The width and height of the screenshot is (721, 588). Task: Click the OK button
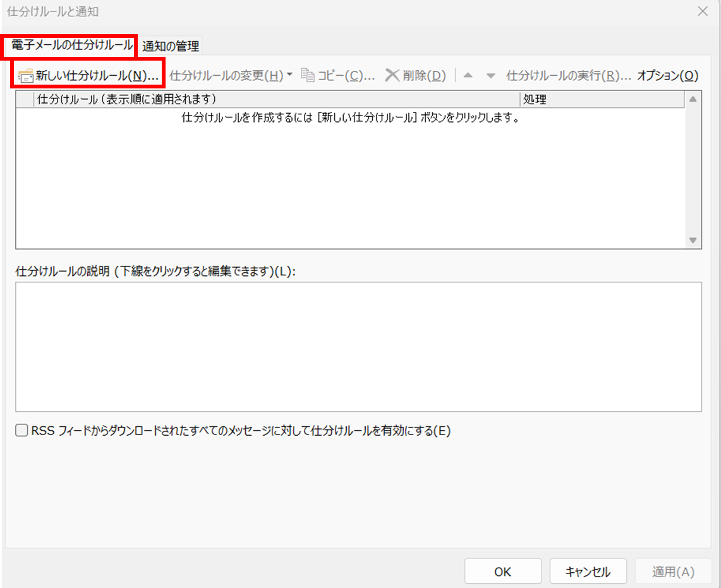pos(502,572)
